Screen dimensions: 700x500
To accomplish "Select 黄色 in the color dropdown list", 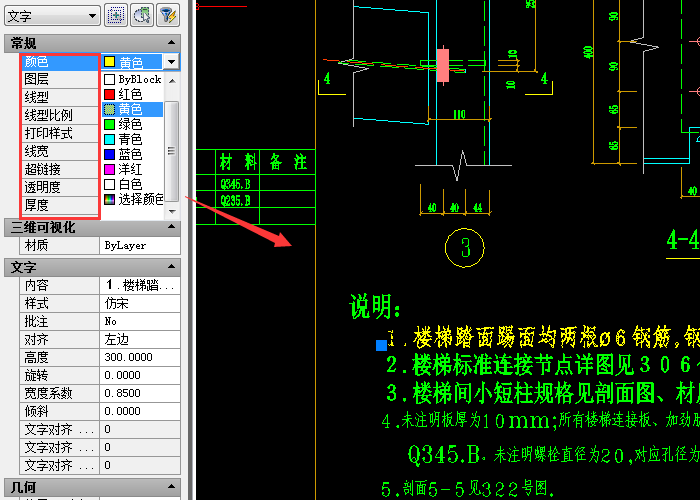I will 133,109.
